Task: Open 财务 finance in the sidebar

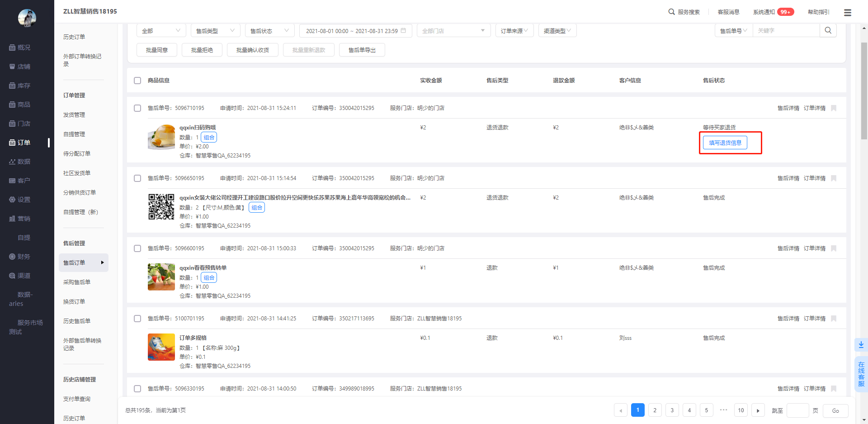Action: (x=20, y=257)
